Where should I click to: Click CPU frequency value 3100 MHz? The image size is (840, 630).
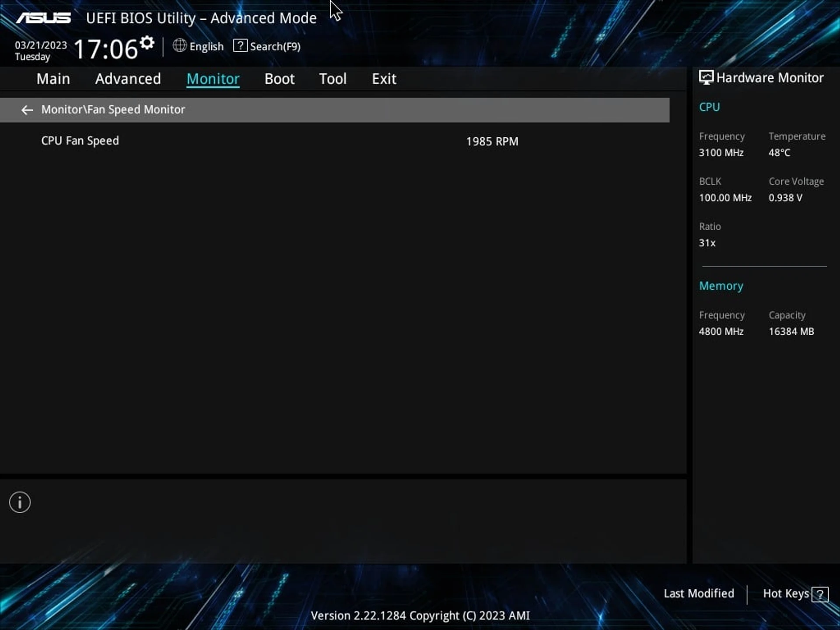[721, 153]
